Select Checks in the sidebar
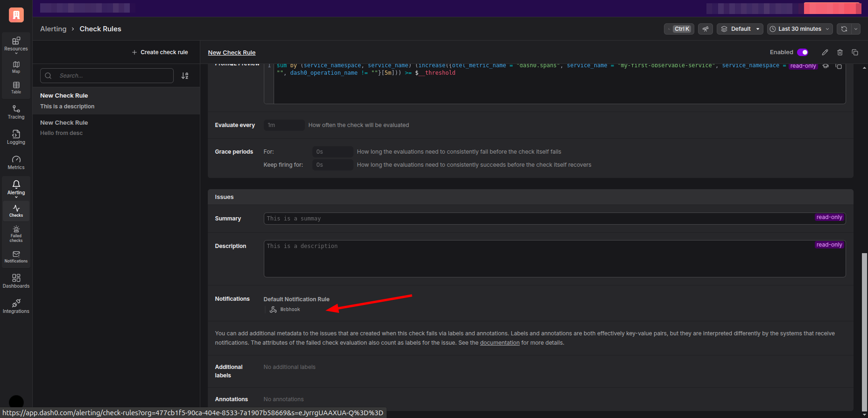The height and width of the screenshot is (418, 868). click(16, 211)
